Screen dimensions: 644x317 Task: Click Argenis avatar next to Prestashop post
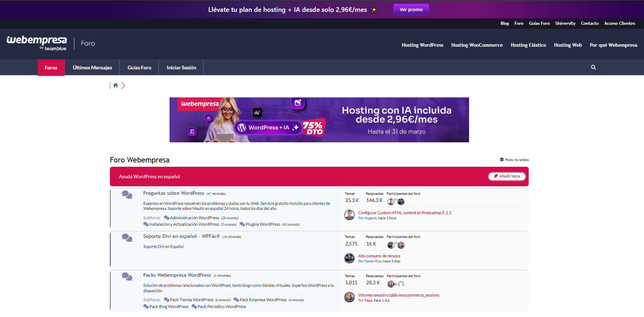349,215
